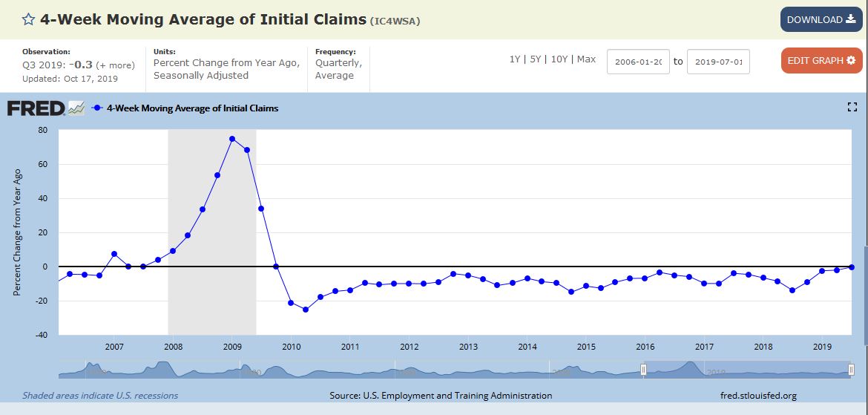Select the 5Y date range

click(534, 59)
